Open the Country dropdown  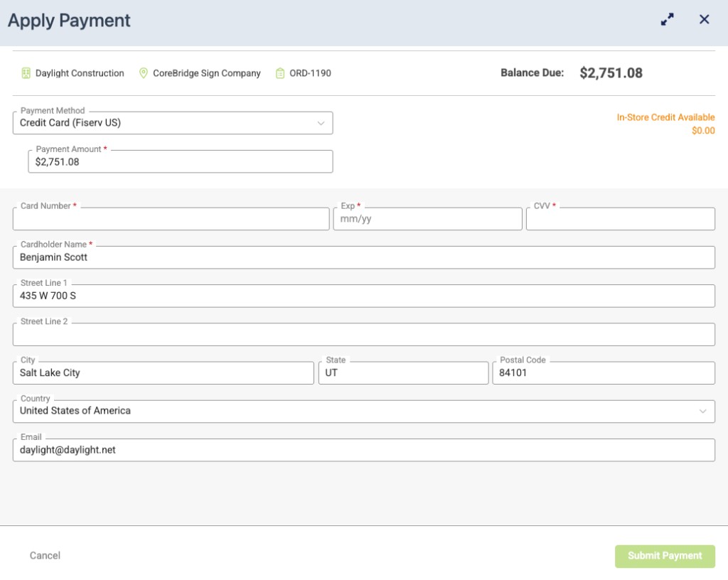[x=363, y=412]
